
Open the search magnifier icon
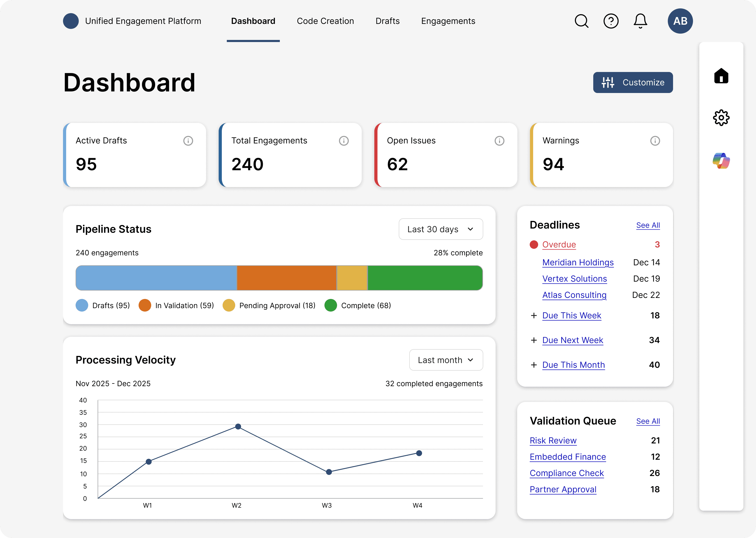tap(581, 21)
